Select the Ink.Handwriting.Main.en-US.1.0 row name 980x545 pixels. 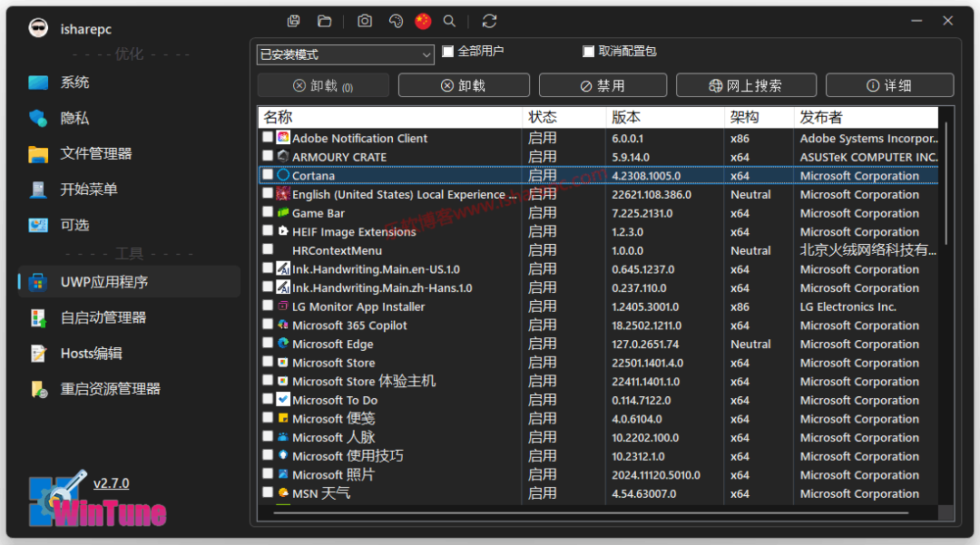click(x=376, y=269)
